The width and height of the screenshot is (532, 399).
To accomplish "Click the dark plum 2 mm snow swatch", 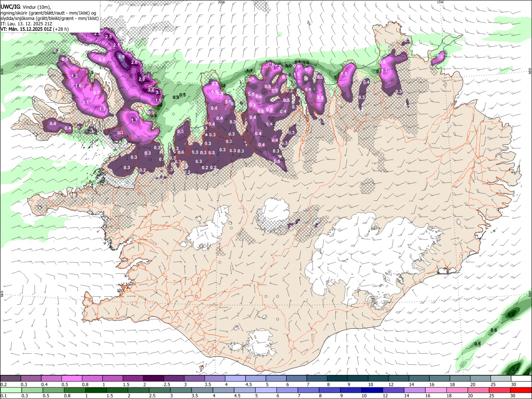I will point(153,378).
